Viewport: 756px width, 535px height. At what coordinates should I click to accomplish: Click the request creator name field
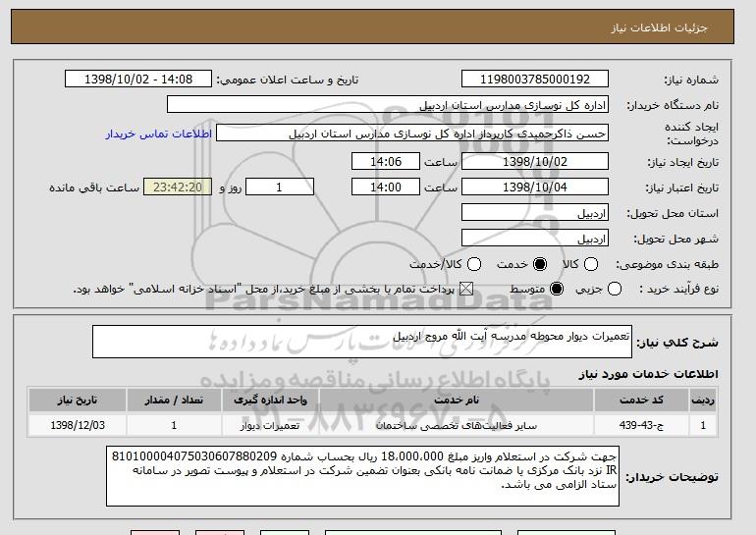point(412,134)
